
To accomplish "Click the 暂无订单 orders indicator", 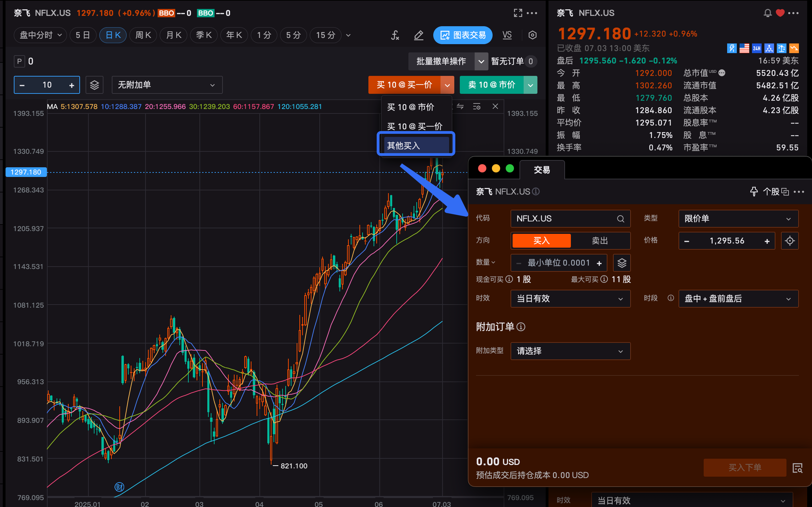I will click(x=513, y=62).
